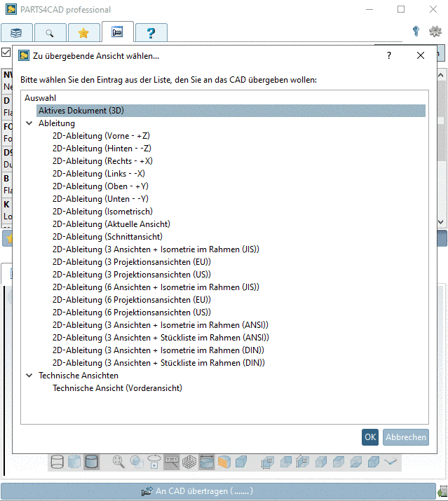The width and height of the screenshot is (448, 501).
Task: Select 3 Ansichten + Isometrie im Rahmen (ANSI)
Action: click(x=161, y=325)
